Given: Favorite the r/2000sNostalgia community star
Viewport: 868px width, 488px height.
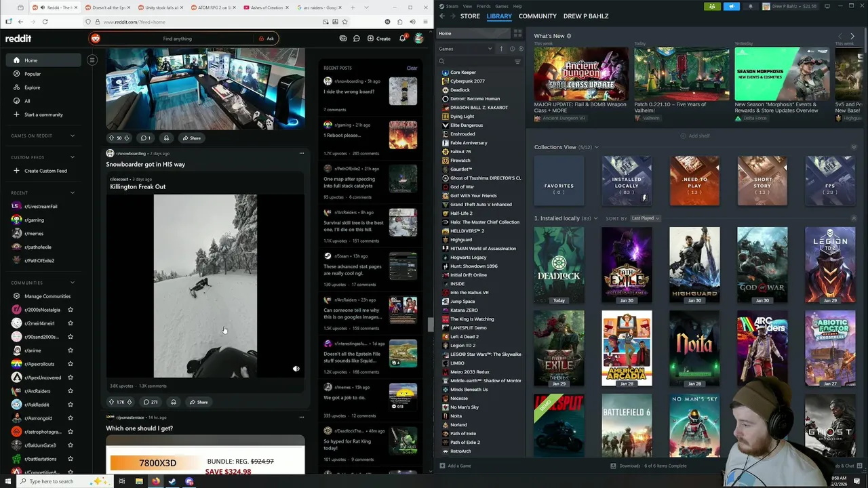Looking at the screenshot, I should [x=71, y=310].
